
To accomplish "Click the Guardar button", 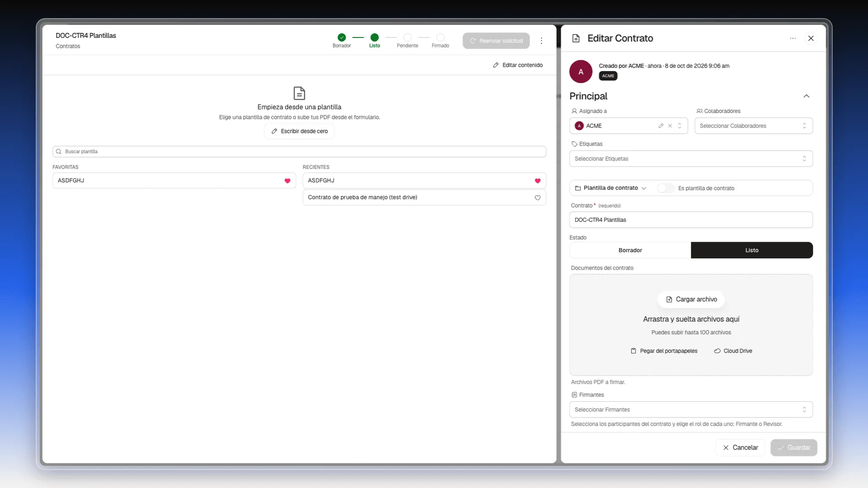I will (794, 448).
